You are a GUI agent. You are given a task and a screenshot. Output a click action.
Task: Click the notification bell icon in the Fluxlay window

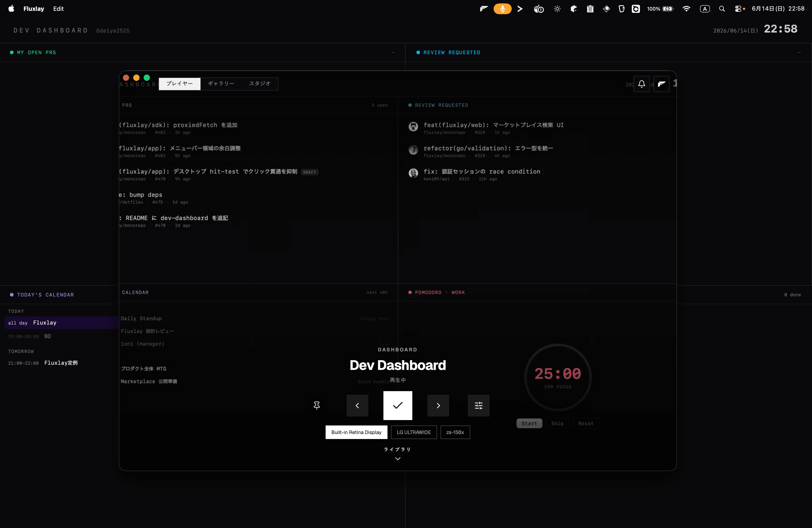(x=642, y=84)
